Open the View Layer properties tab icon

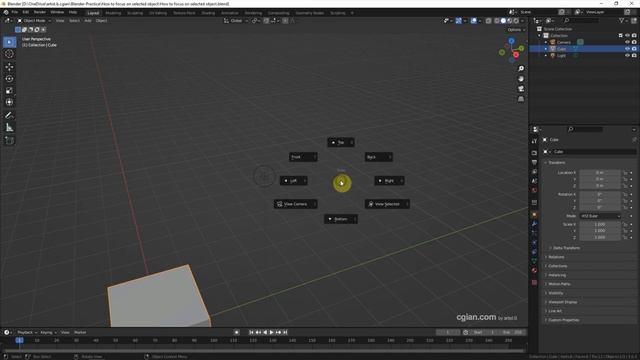coord(534,172)
